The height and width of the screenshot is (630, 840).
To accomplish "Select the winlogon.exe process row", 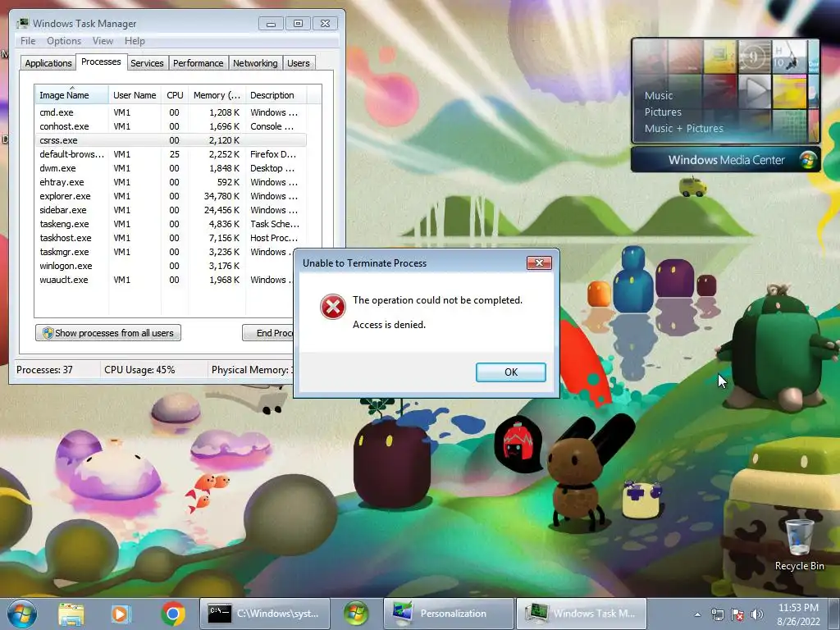I will pos(166,266).
